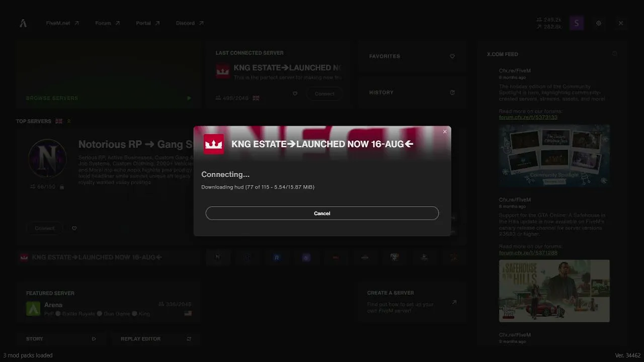Click the 'FEATURED SERVER' heading
This screenshot has height=362, width=644.
click(50, 293)
